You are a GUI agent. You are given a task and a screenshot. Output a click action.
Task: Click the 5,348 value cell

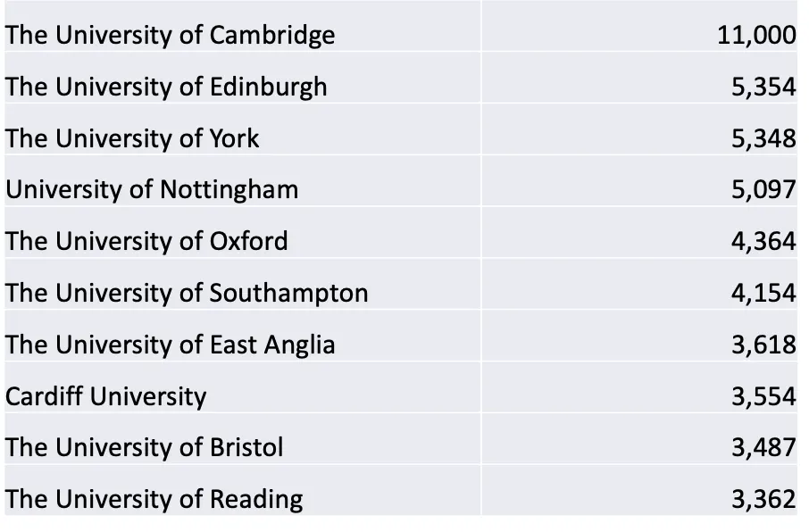pos(639,129)
